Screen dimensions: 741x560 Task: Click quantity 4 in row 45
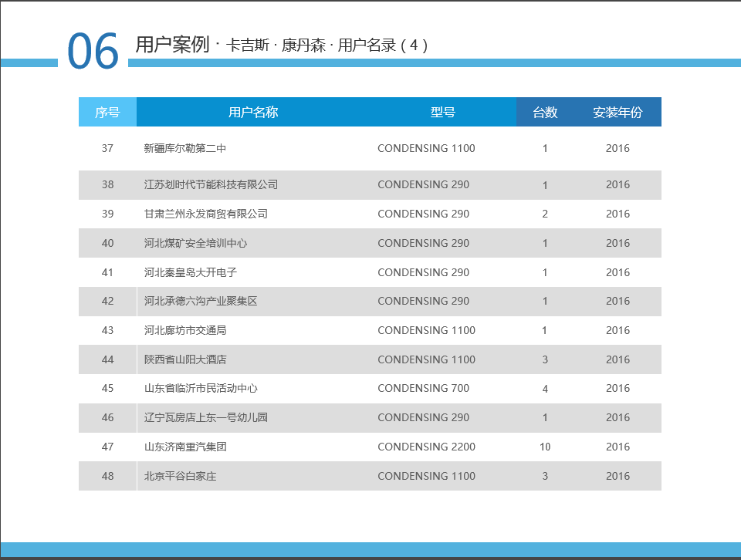(545, 389)
